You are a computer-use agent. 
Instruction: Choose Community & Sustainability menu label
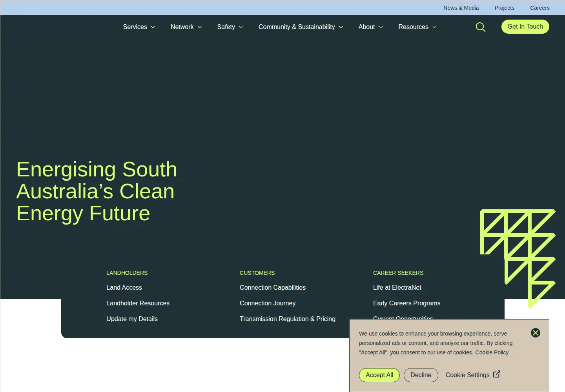[297, 27]
